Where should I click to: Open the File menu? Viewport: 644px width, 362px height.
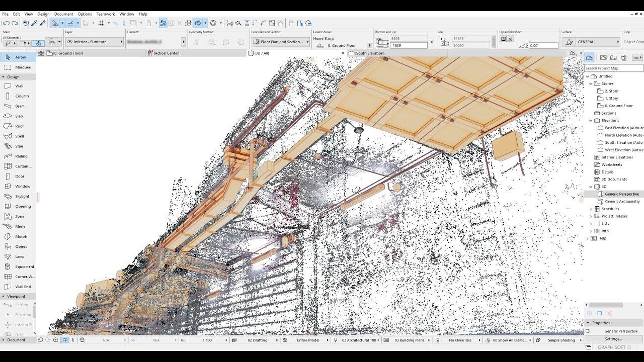(x=5, y=14)
